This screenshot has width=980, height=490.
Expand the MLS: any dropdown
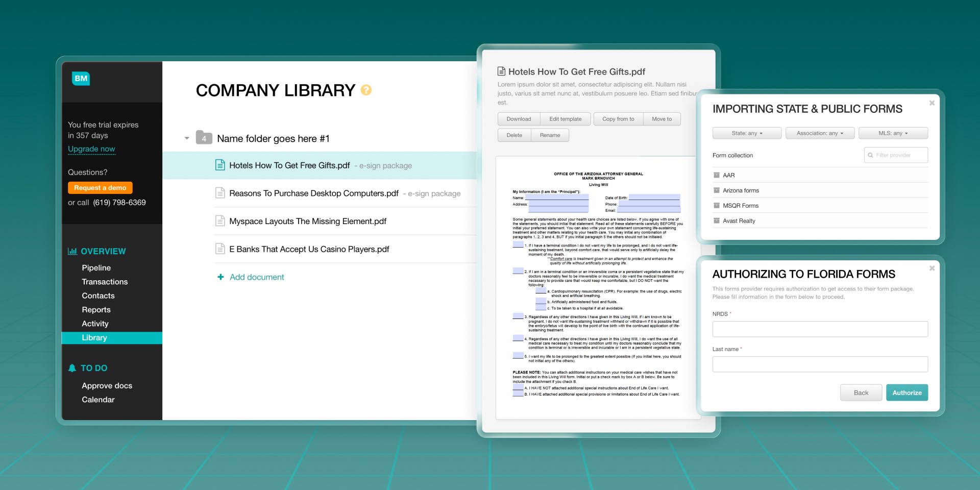893,133
